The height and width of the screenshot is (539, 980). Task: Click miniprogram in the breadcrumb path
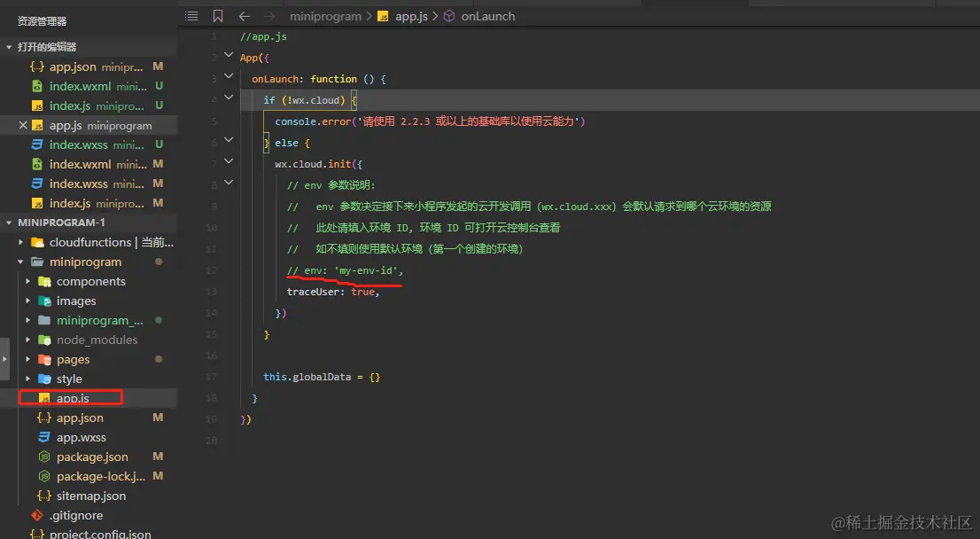point(326,16)
